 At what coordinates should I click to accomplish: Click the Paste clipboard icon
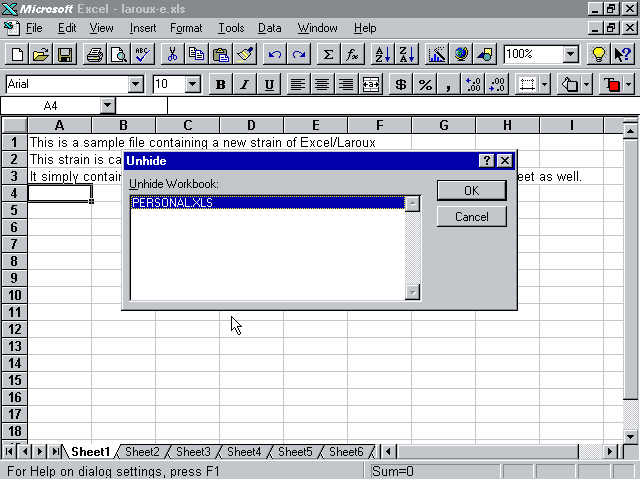(221, 54)
